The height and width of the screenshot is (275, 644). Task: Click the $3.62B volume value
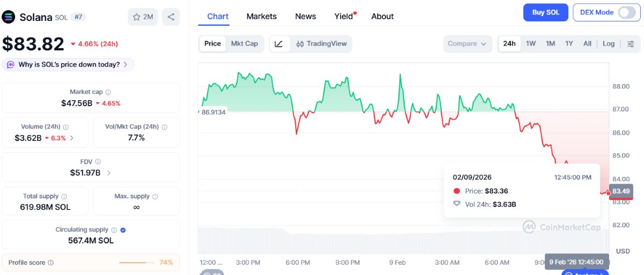pos(28,138)
